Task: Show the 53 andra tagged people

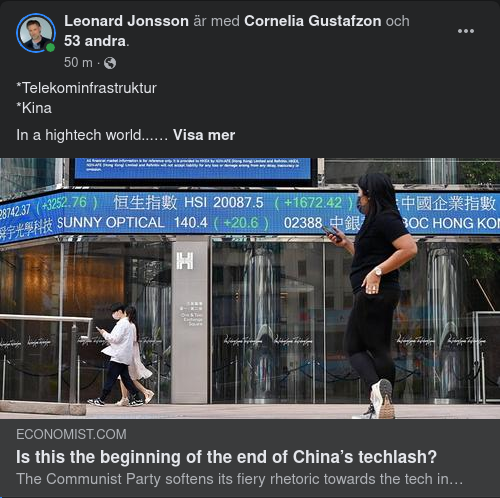Action: 95,41
